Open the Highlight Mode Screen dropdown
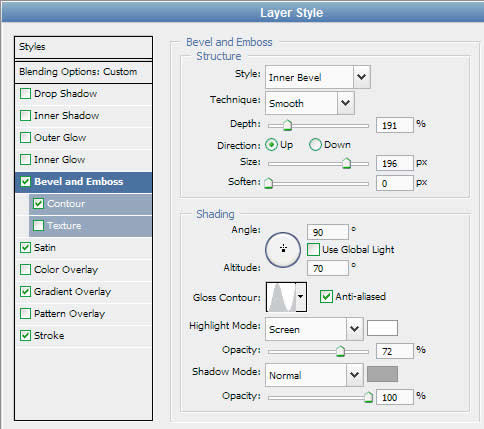 pyautogui.click(x=314, y=329)
